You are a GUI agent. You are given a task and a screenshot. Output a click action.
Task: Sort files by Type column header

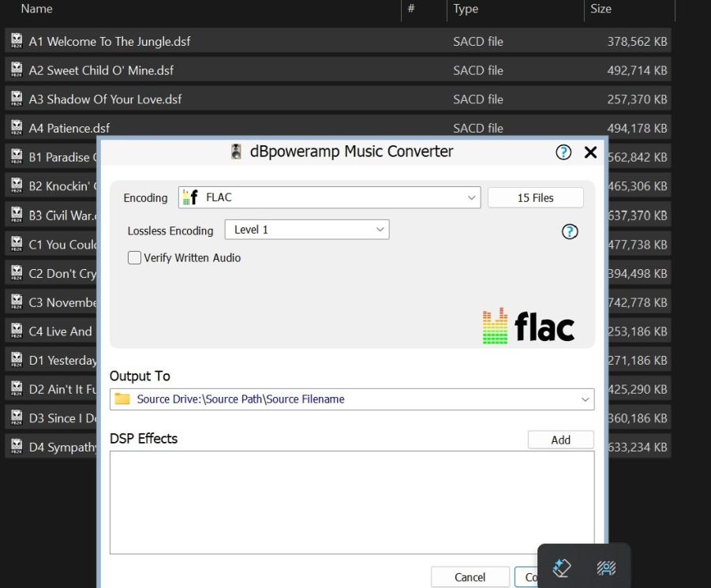[466, 9]
